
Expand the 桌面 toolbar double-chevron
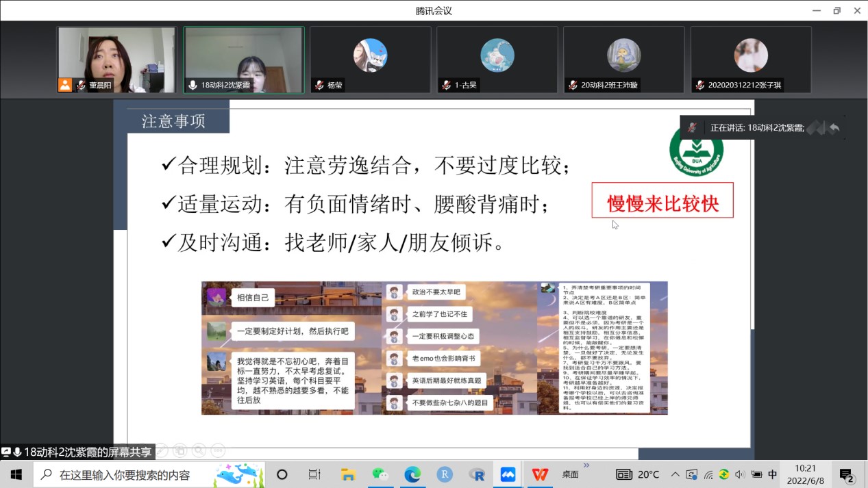click(x=586, y=466)
